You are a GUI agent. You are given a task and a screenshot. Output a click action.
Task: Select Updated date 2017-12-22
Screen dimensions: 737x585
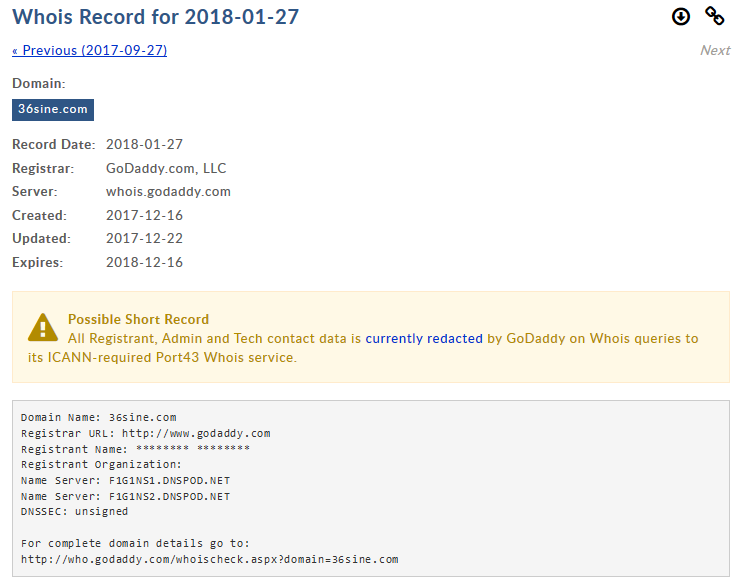(x=144, y=238)
